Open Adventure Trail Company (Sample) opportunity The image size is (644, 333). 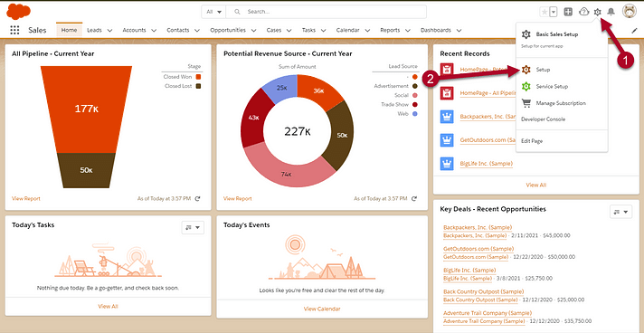488,313
